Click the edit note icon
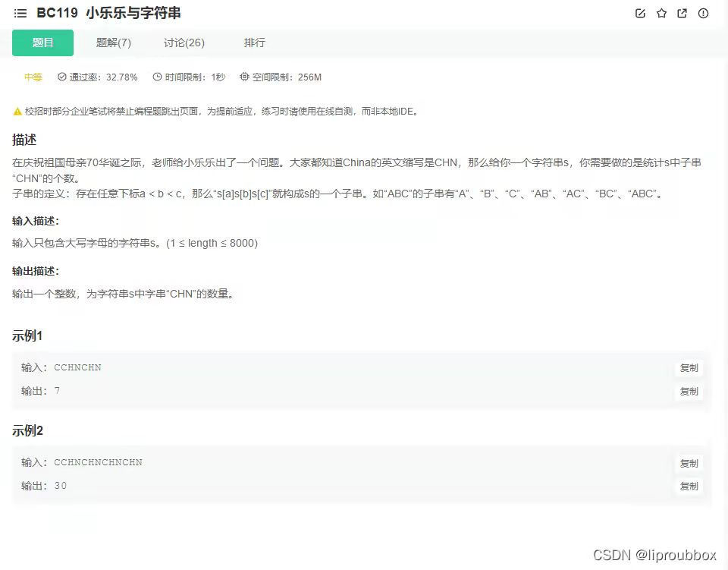 coord(640,14)
